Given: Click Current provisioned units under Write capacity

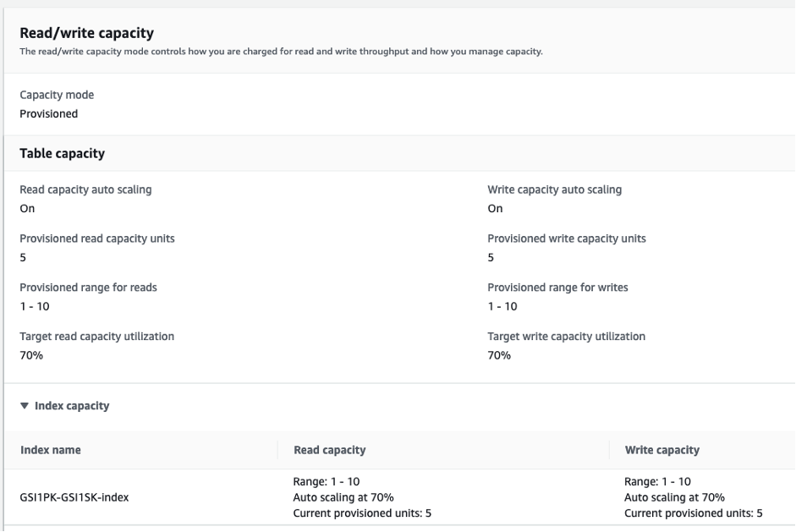Looking at the screenshot, I should pyautogui.click(x=693, y=513).
